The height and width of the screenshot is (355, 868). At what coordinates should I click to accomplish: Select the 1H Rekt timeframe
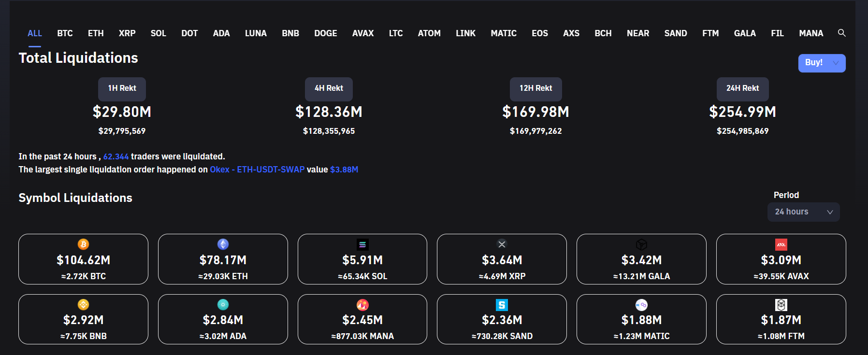point(122,88)
